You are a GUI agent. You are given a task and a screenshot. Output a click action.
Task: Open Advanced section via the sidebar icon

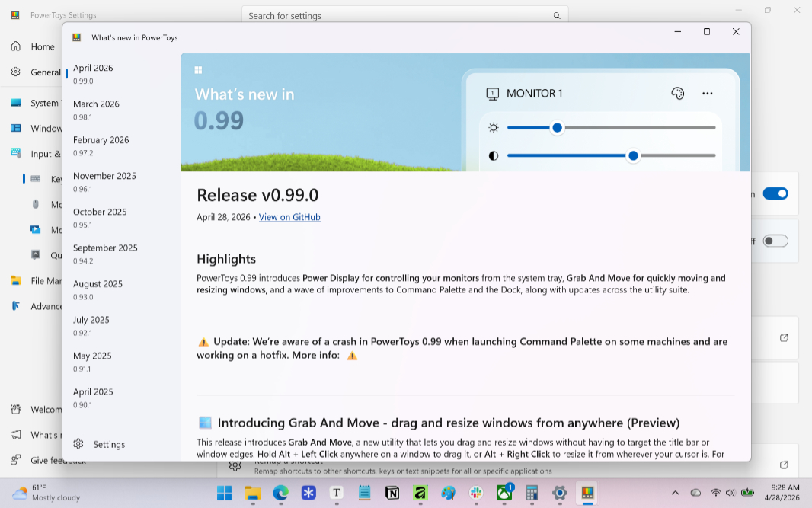tap(15, 305)
